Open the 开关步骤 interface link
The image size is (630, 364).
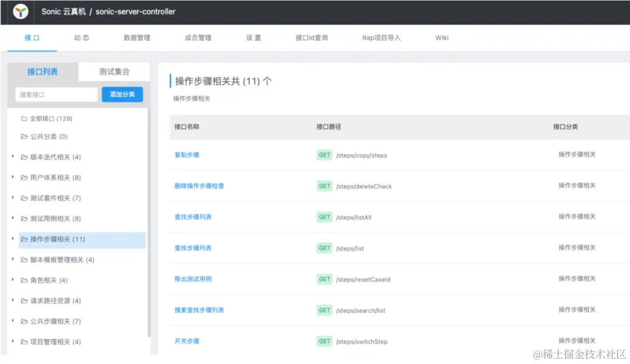tap(187, 341)
